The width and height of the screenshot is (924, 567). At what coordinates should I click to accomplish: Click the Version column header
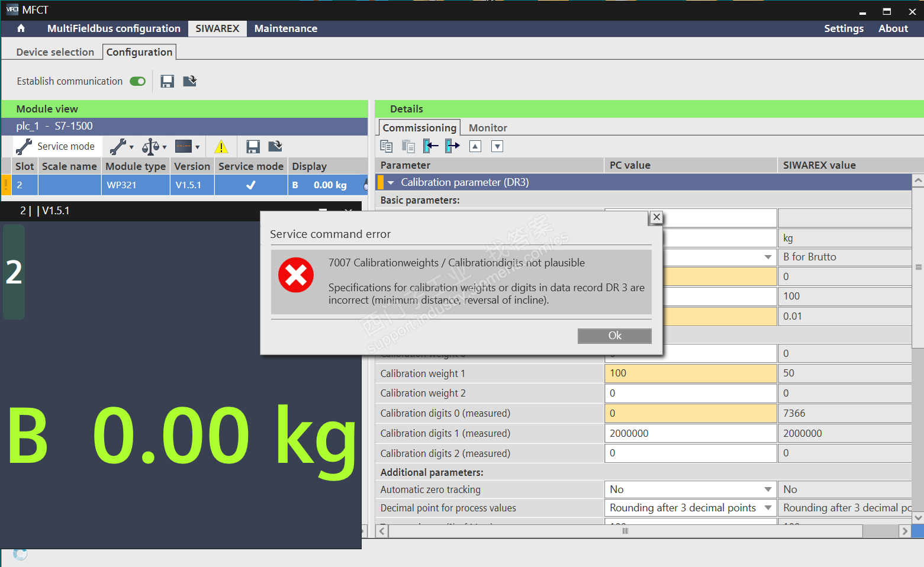192,166
